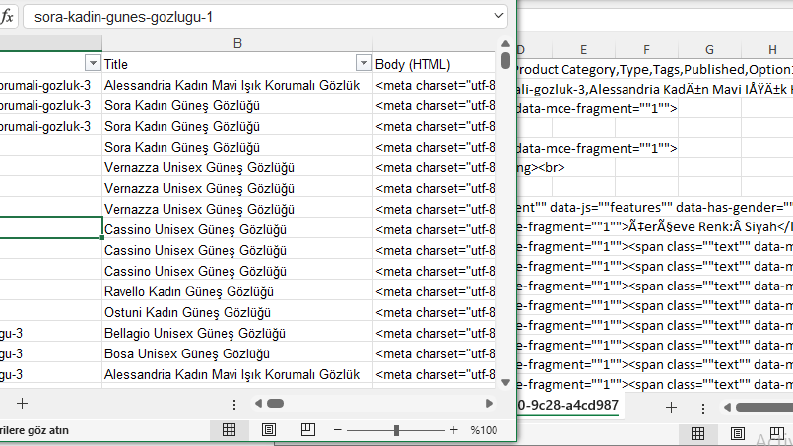Click the fx insert function icon
The width and height of the screenshot is (793, 446).
coord(7,17)
